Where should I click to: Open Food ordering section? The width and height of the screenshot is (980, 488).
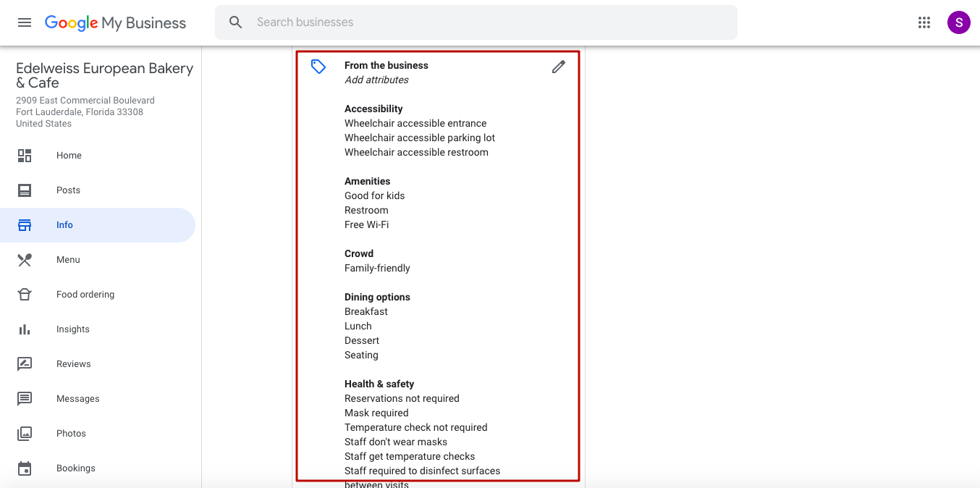click(x=85, y=295)
